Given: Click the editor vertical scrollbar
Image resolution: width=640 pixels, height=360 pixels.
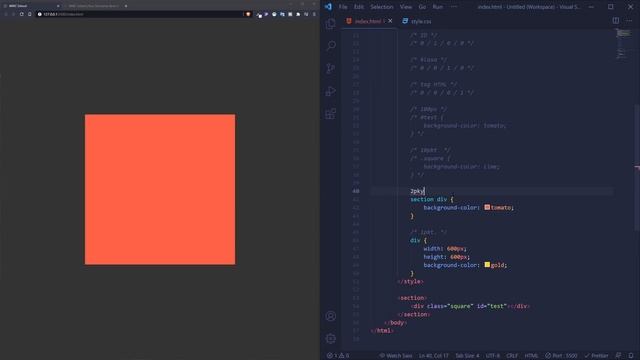Looking at the screenshot, I should pyautogui.click(x=637, y=167).
